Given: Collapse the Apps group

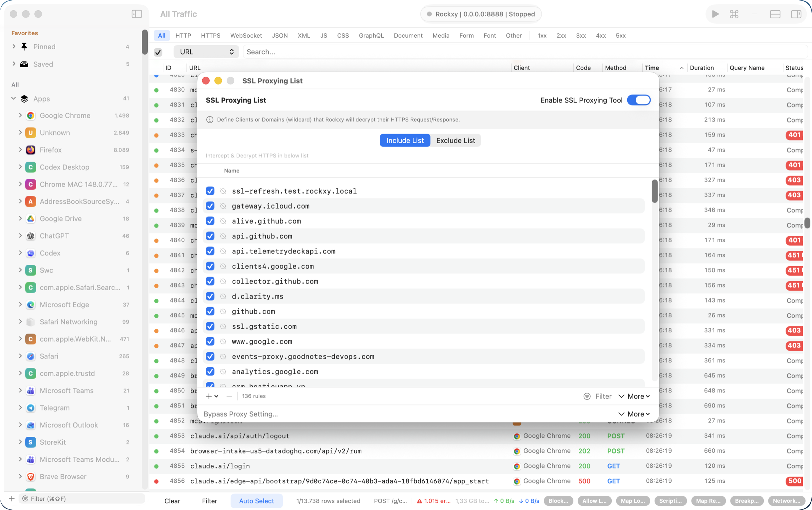Looking at the screenshot, I should [x=14, y=99].
